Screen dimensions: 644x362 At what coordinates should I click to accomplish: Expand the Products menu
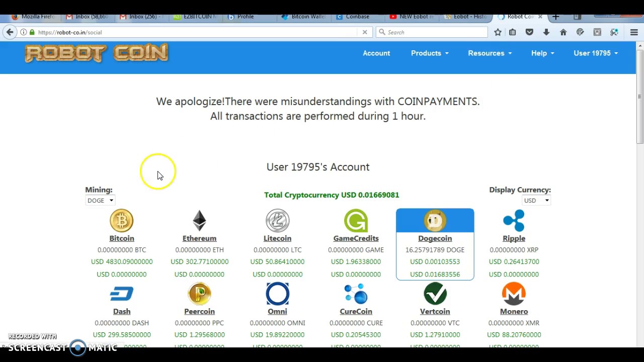click(x=429, y=53)
